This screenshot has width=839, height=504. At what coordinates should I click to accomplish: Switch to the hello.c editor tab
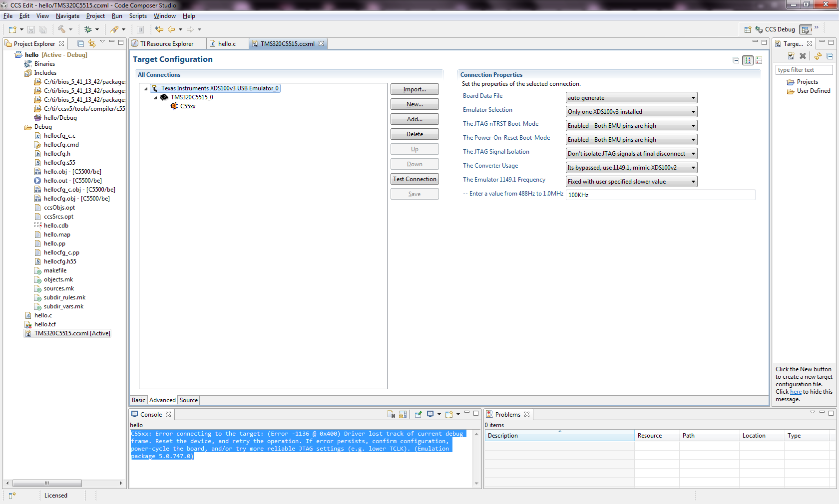pos(227,44)
